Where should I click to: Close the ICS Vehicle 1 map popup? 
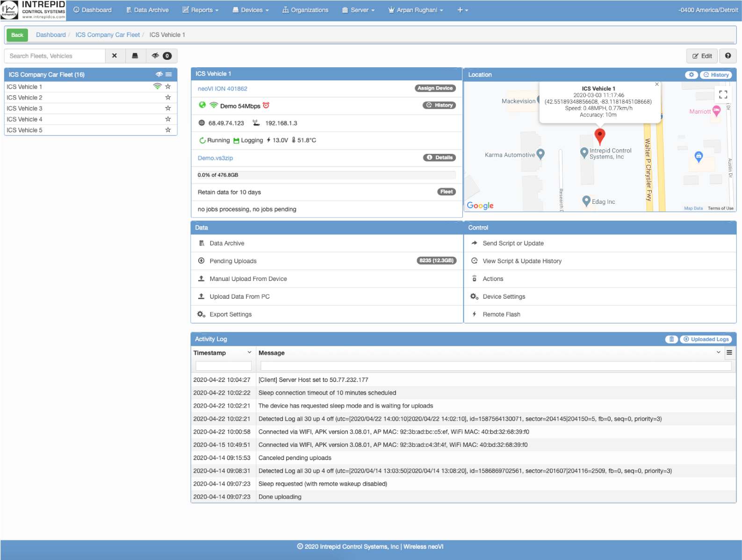pos(656,85)
